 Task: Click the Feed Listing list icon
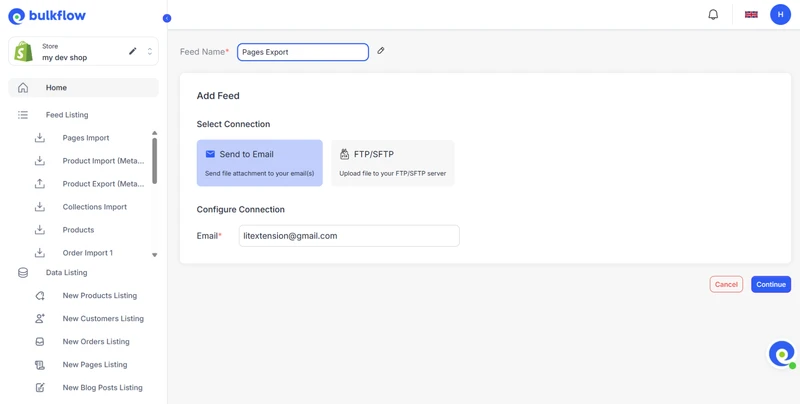(x=23, y=115)
